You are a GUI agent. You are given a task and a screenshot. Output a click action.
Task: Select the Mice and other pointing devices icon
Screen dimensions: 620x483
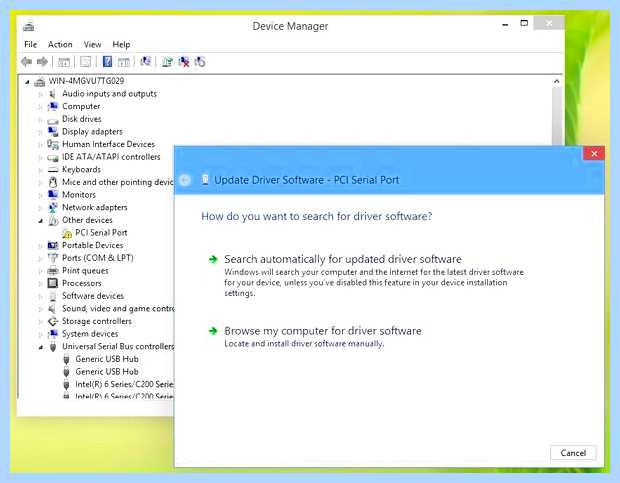[53, 182]
